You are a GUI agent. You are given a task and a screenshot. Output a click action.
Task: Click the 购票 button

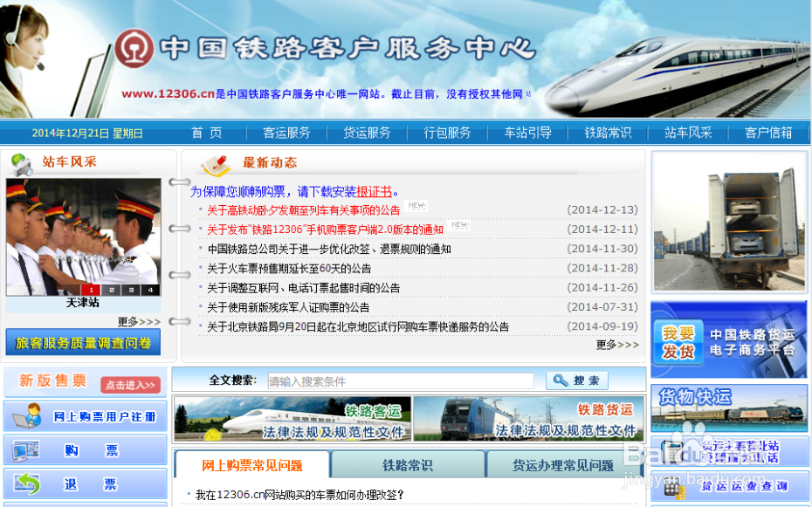86,450
